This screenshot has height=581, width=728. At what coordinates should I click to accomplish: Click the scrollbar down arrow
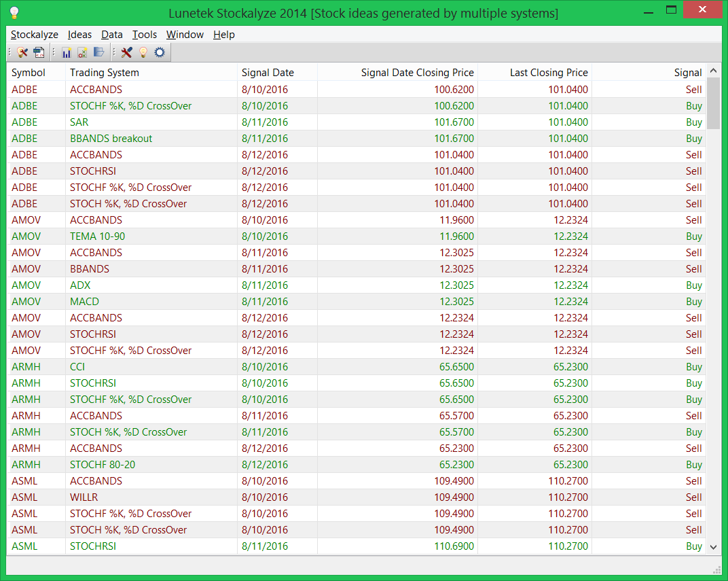[714, 546]
